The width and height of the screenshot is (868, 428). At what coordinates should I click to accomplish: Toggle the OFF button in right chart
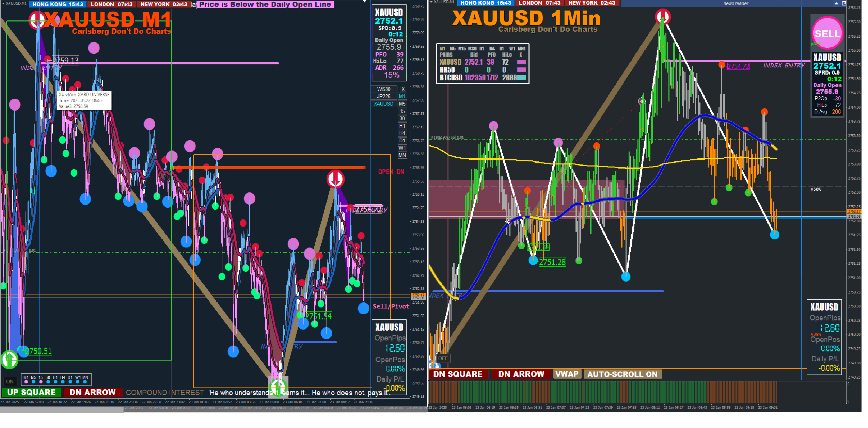(443, 358)
